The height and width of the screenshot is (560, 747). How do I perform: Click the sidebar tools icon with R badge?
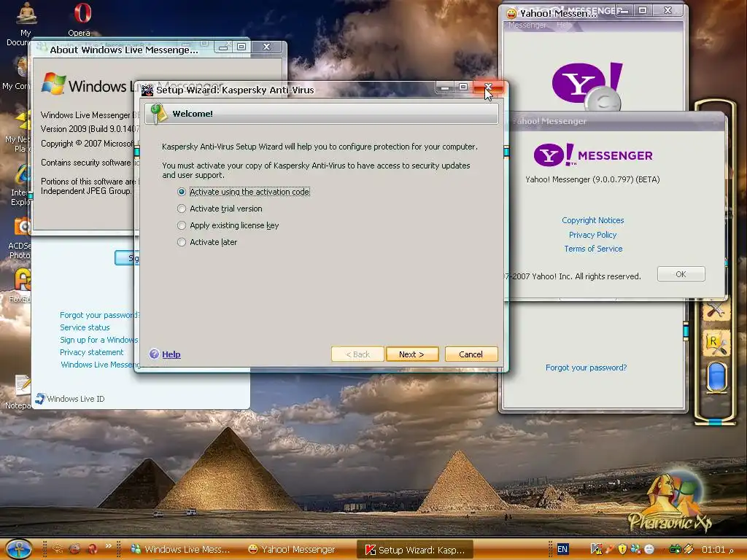(716, 343)
